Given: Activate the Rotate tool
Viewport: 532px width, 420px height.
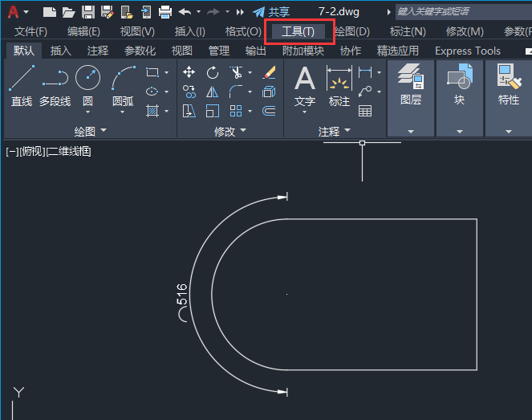Looking at the screenshot, I should coord(213,72).
